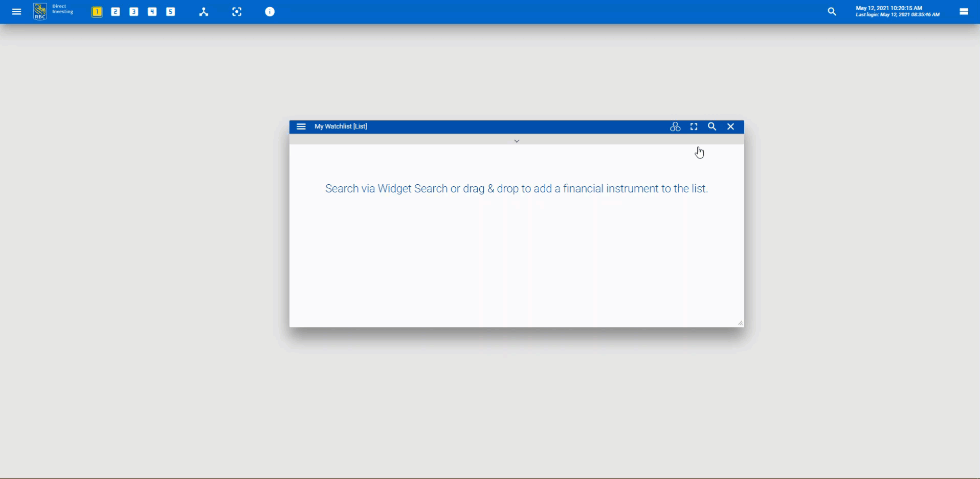Screen dimensions: 980x479
Task: Switch to workspace 2
Action: (x=115, y=11)
